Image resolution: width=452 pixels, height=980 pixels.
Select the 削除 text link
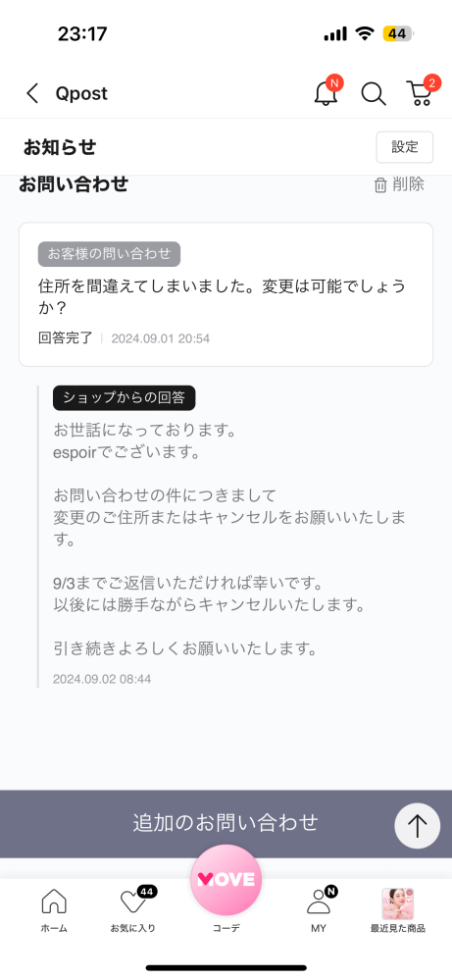click(408, 184)
